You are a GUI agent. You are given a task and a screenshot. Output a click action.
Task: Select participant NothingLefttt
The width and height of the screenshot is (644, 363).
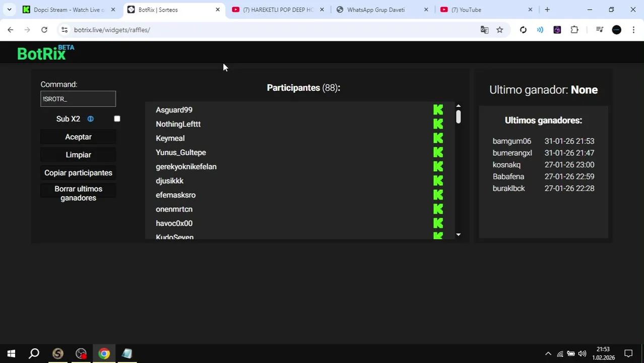[x=178, y=124]
